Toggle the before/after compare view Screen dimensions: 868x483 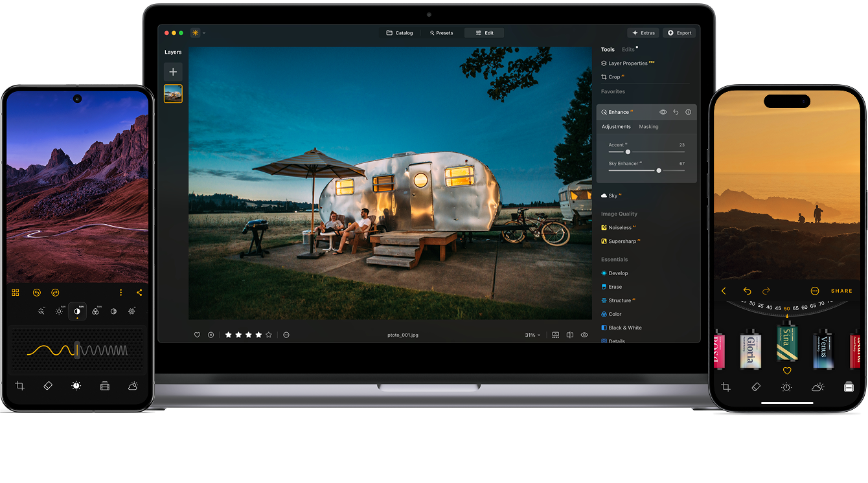(570, 335)
